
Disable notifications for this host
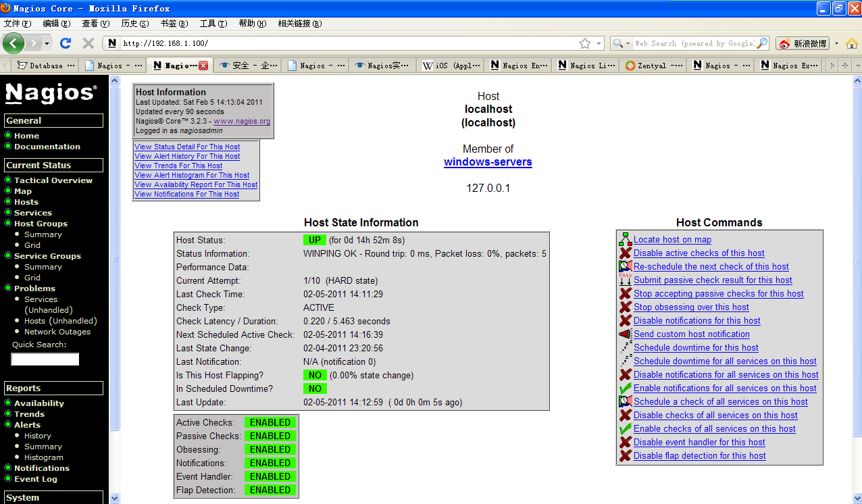(696, 321)
